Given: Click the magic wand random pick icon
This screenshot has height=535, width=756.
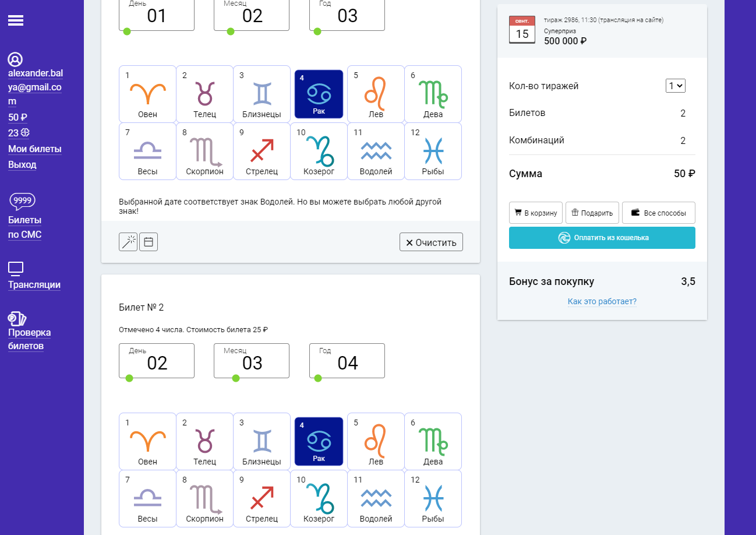Looking at the screenshot, I should click(128, 242).
